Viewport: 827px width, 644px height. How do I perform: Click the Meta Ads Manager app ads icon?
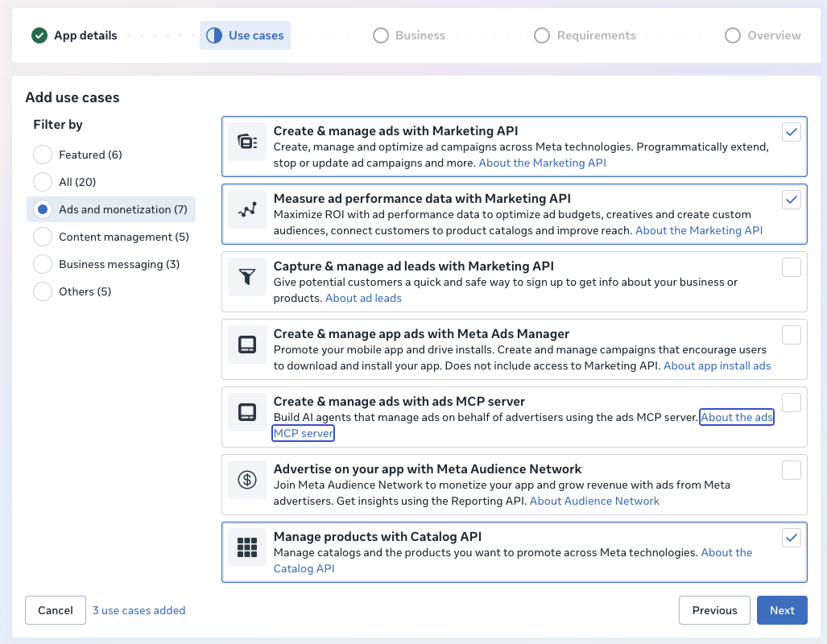coord(247,345)
